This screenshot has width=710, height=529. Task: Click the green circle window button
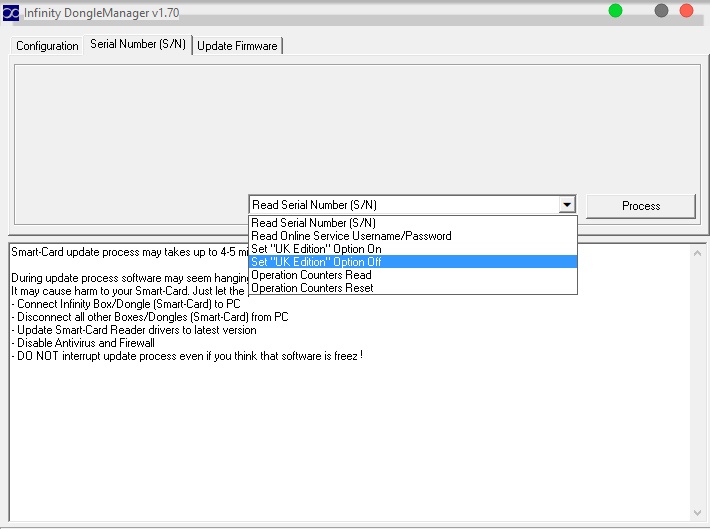(615, 10)
